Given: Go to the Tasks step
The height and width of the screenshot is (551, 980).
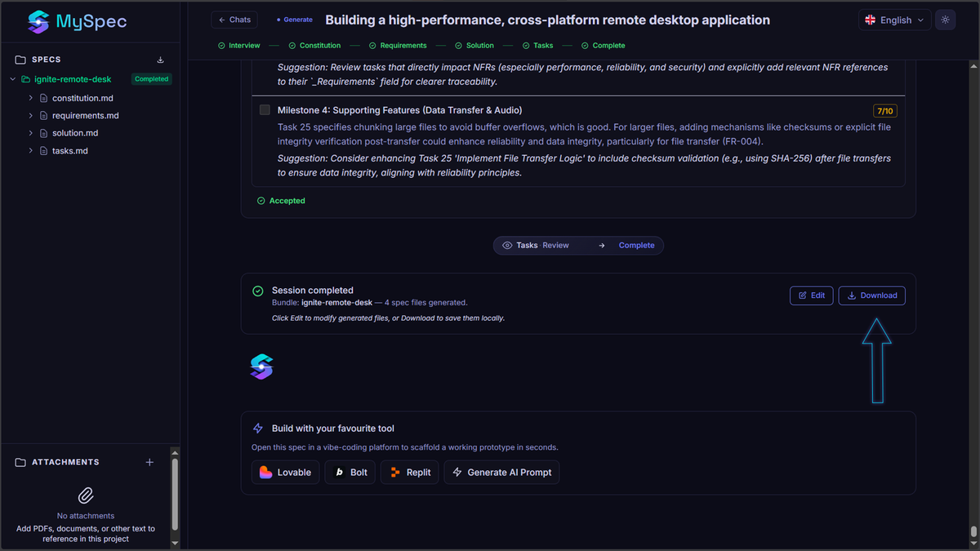Looking at the screenshot, I should pyautogui.click(x=539, y=46).
